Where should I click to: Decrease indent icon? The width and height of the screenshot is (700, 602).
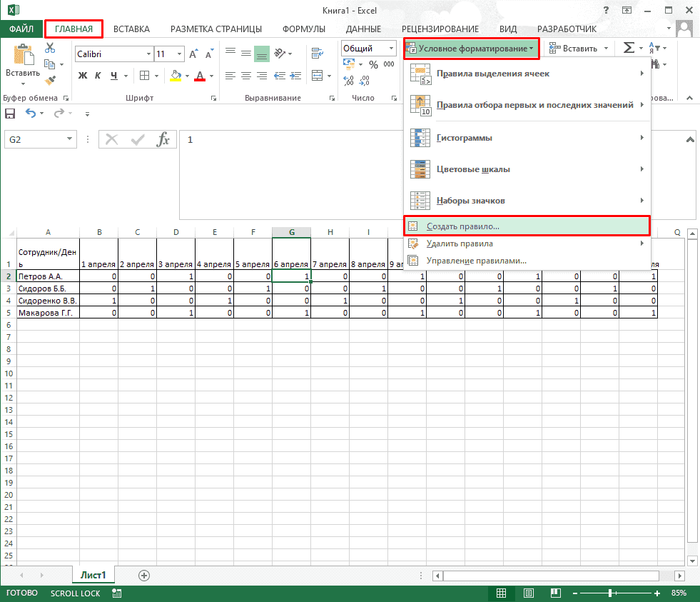(280, 76)
